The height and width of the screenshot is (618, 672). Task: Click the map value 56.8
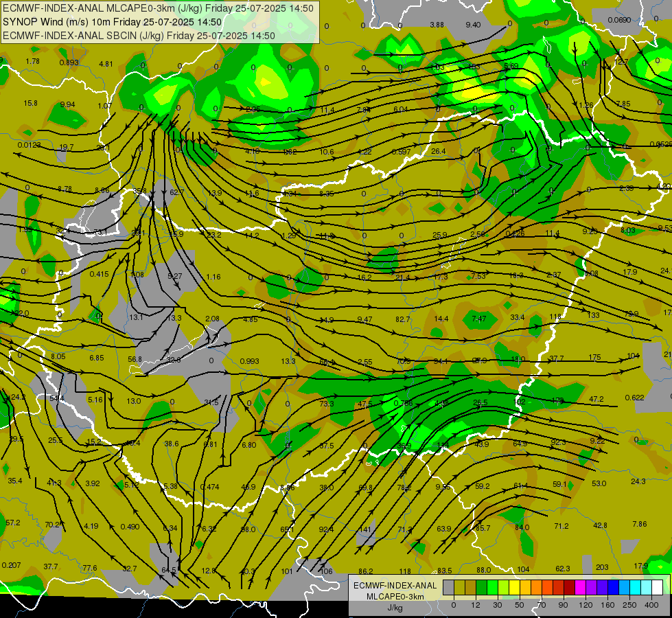click(x=135, y=359)
